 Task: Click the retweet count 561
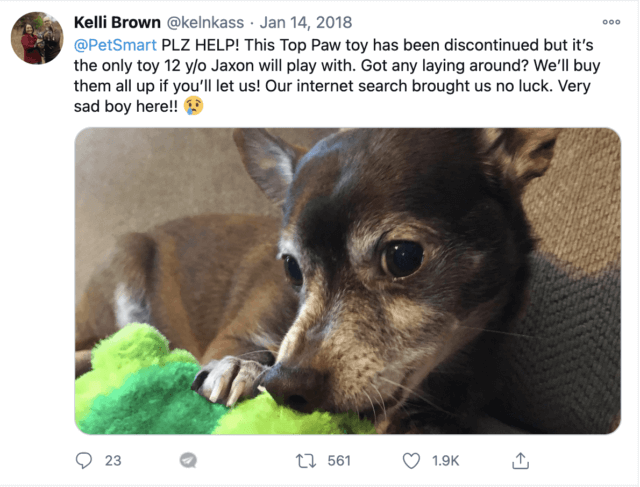coord(339,461)
